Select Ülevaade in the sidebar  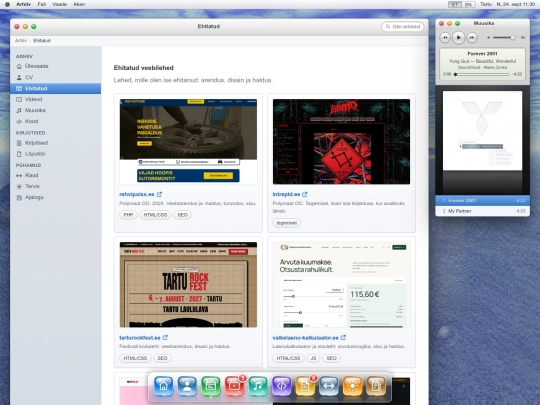pos(56,66)
